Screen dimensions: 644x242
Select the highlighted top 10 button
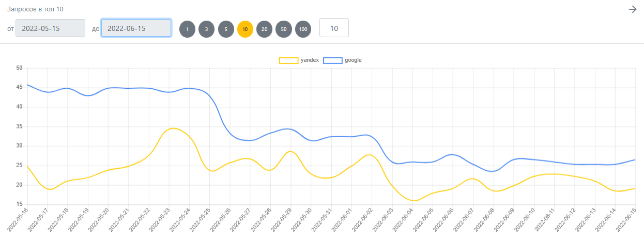click(x=245, y=29)
